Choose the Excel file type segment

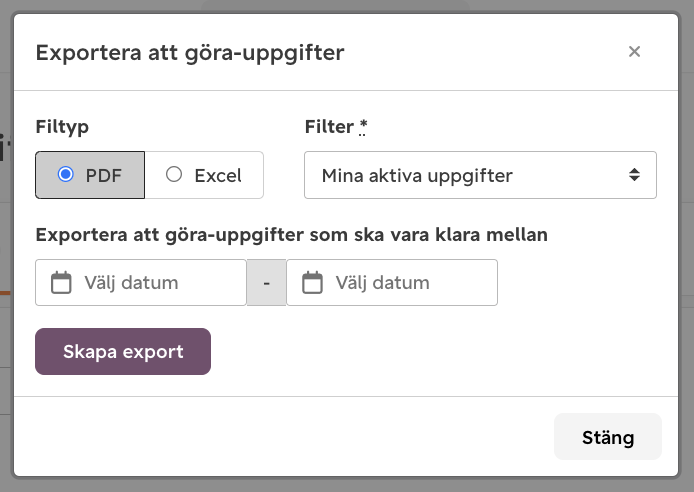point(204,175)
